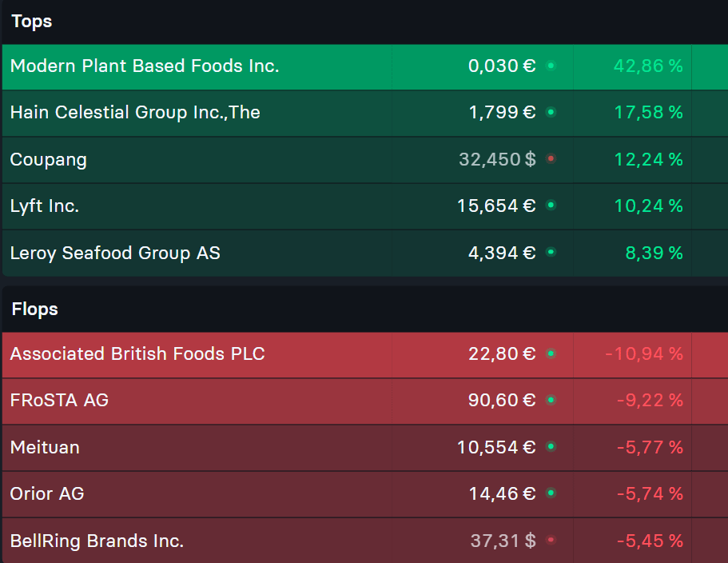The height and width of the screenshot is (563, 728).
Task: Click green status dot beside Leroy Seafood price
Action: (551, 252)
